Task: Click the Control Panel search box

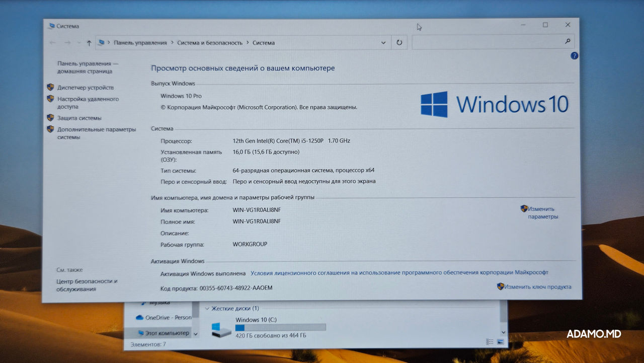Action: click(493, 42)
